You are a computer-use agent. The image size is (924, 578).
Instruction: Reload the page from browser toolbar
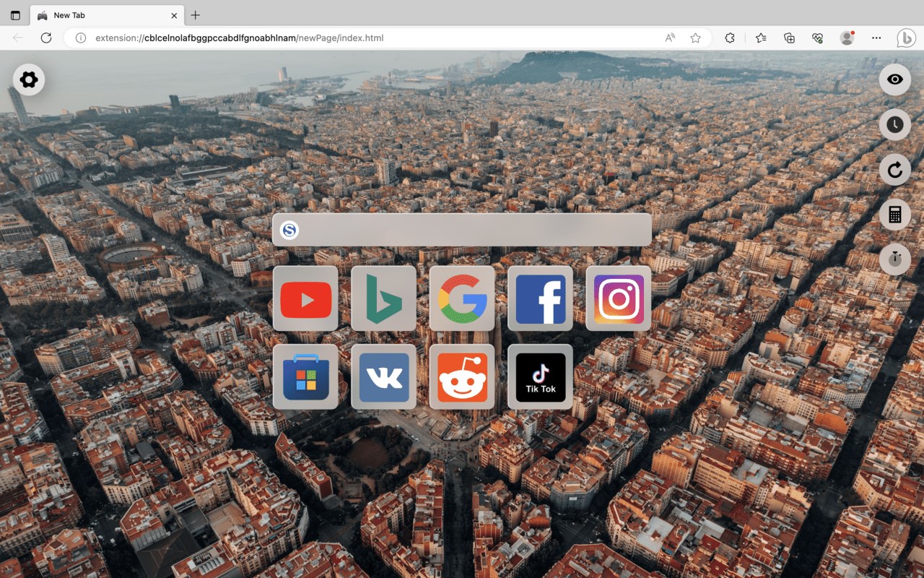46,38
